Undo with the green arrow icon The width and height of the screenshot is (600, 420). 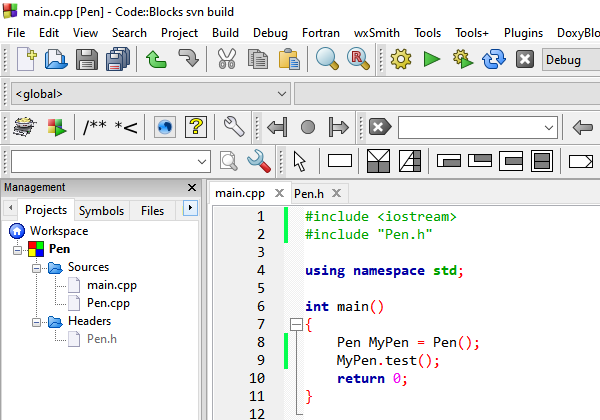156,60
